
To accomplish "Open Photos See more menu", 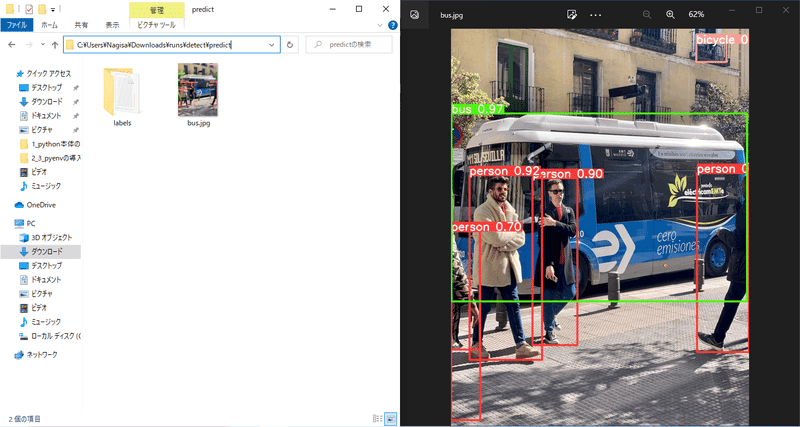I will (x=595, y=15).
